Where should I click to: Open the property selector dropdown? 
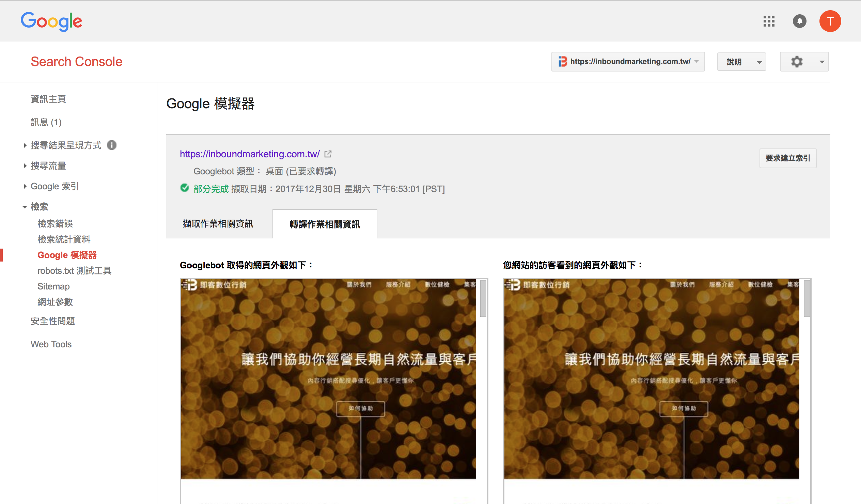tap(697, 62)
